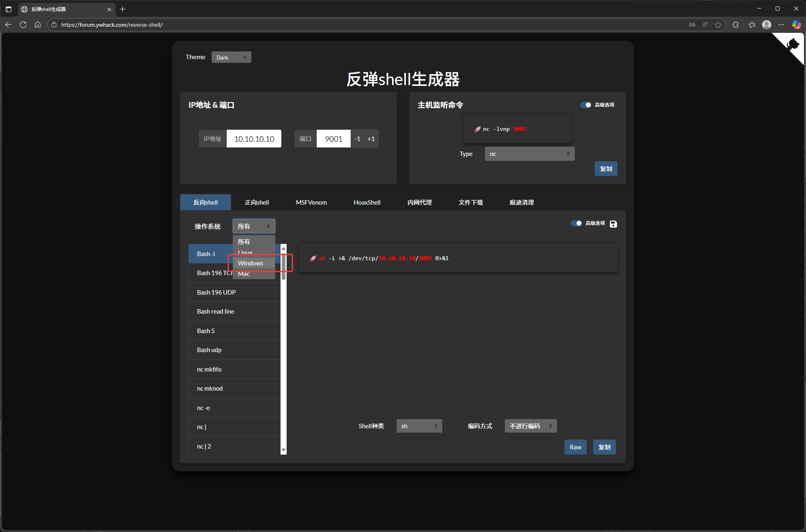Click the save floppy disk icon
The image size is (806, 532).
point(613,224)
